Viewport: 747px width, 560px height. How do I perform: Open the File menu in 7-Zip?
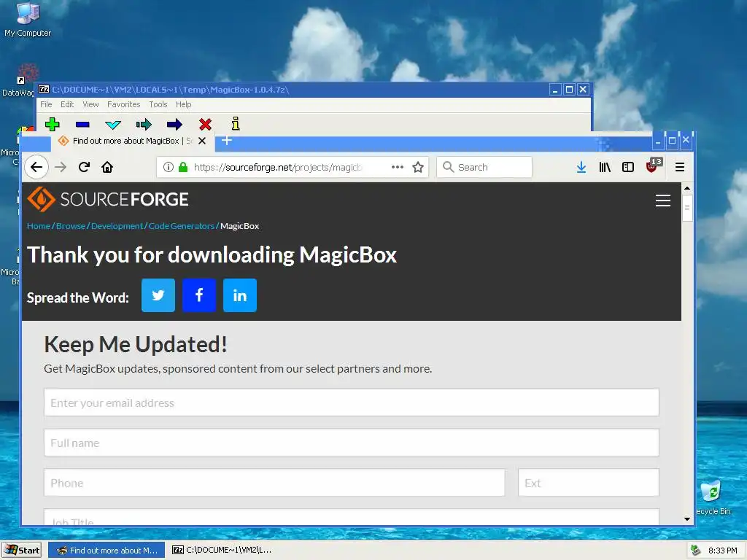tap(46, 104)
